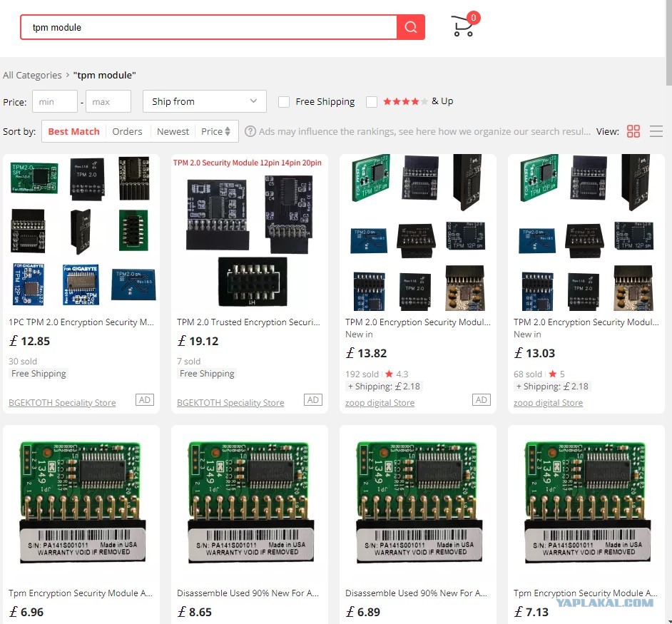Click the ads info question mark icon
Viewport: 672px width, 624px height.
pyautogui.click(x=250, y=131)
